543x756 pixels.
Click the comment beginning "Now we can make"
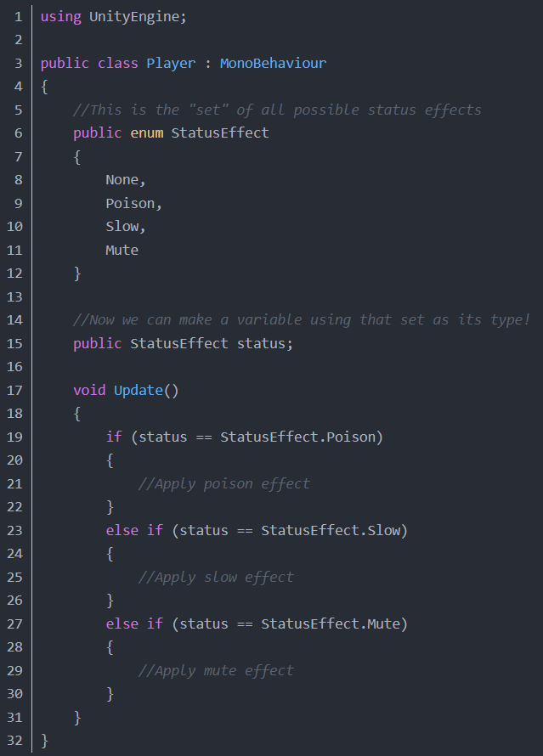pos(302,320)
